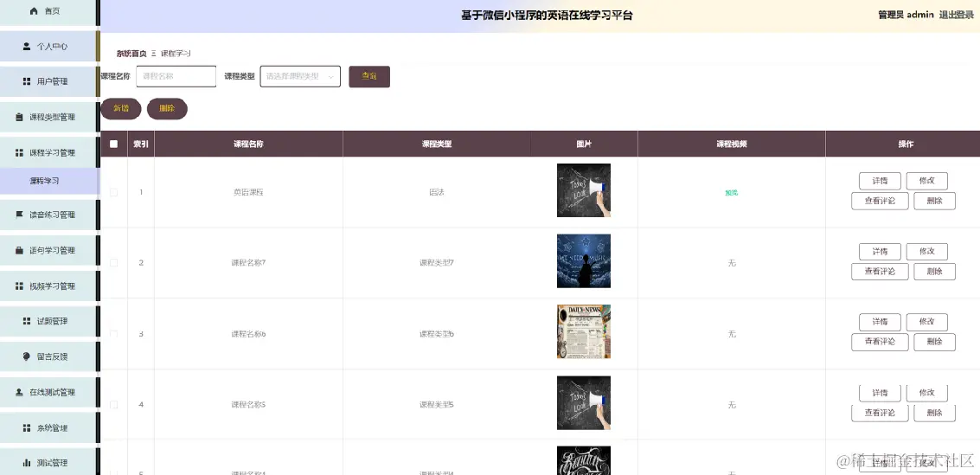Focus the 课程名称 search input
Screen dimensions: 980x475
point(176,76)
